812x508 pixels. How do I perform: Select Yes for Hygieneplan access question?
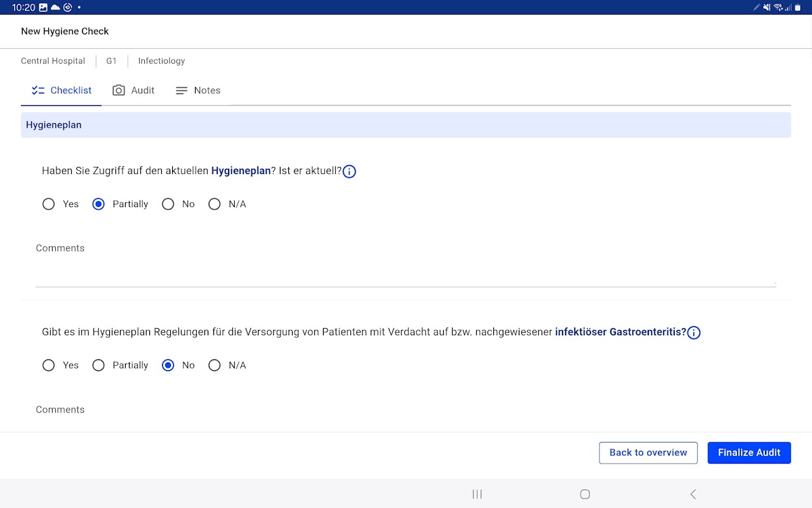[x=48, y=204]
